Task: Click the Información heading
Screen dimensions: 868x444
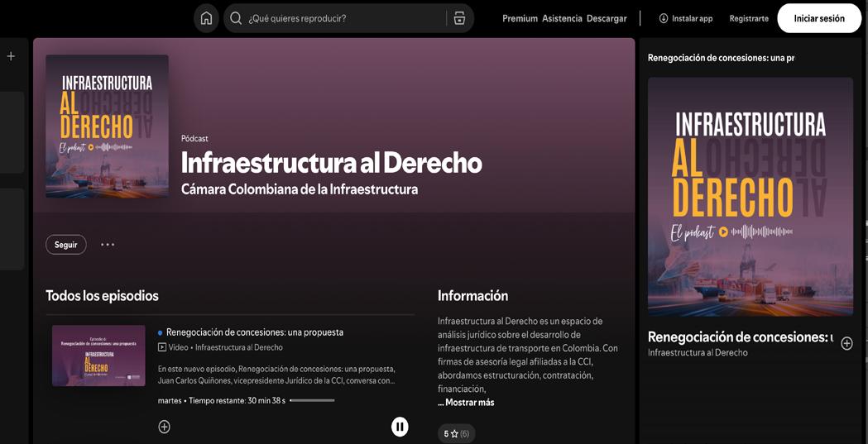Action: pos(472,296)
